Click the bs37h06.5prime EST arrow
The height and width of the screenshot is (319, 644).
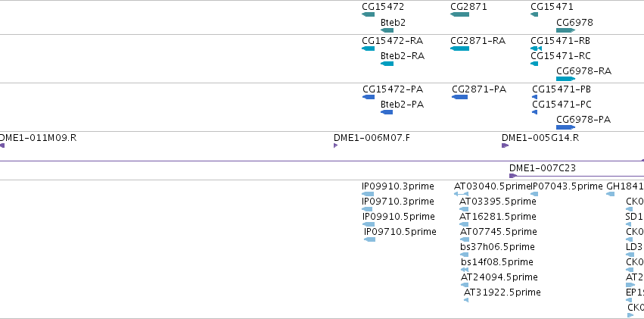(x=465, y=255)
